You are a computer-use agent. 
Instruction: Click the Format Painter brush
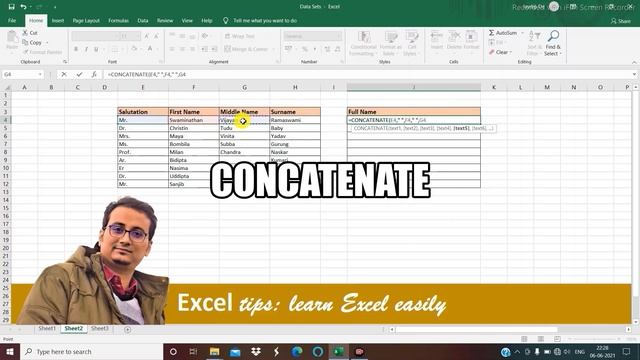pyautogui.click(x=42, y=52)
